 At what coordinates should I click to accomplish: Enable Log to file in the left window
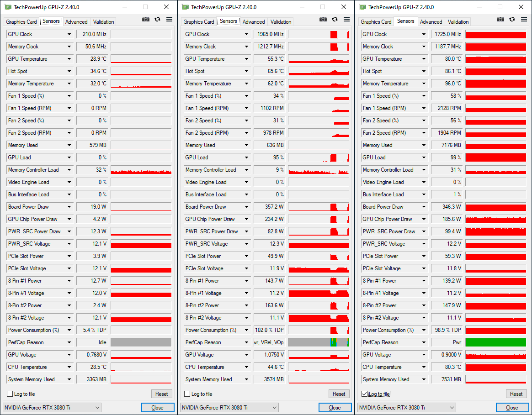(10, 394)
